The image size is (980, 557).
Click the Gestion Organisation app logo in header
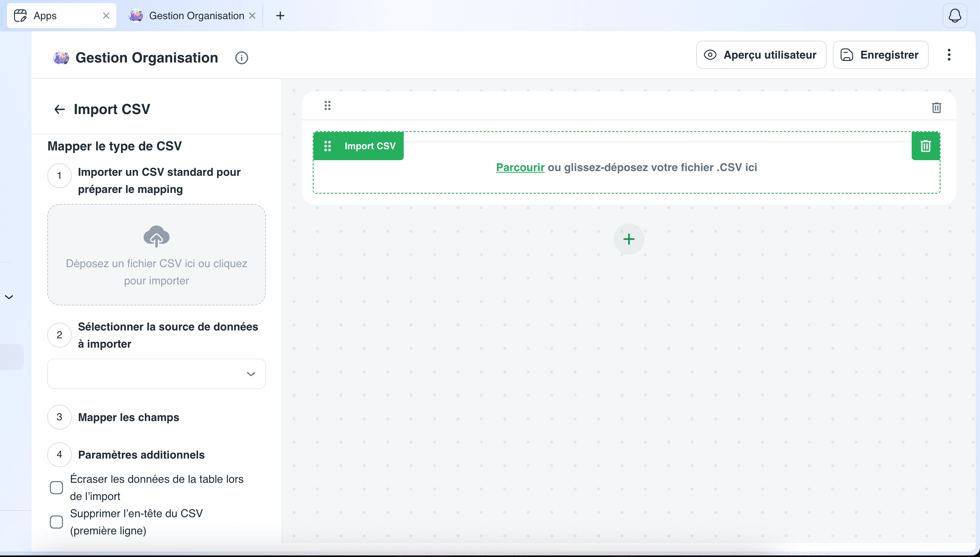(61, 58)
